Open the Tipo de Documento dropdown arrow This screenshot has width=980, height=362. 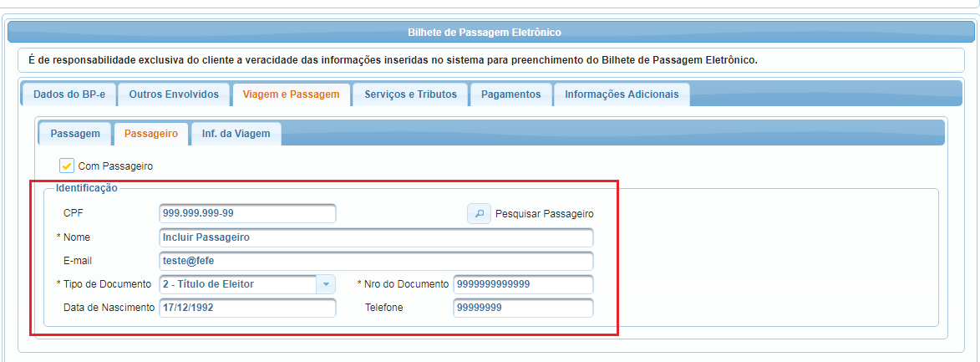(326, 284)
